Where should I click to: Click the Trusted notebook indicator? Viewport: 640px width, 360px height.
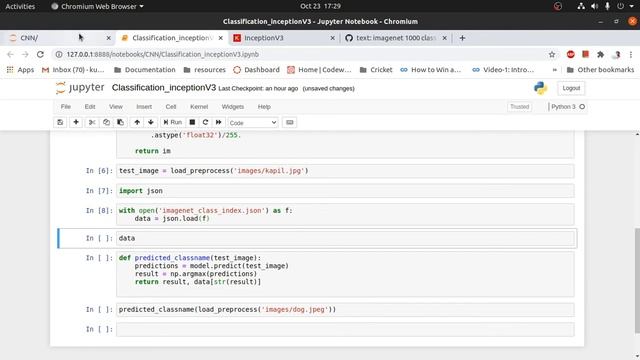pos(520,107)
